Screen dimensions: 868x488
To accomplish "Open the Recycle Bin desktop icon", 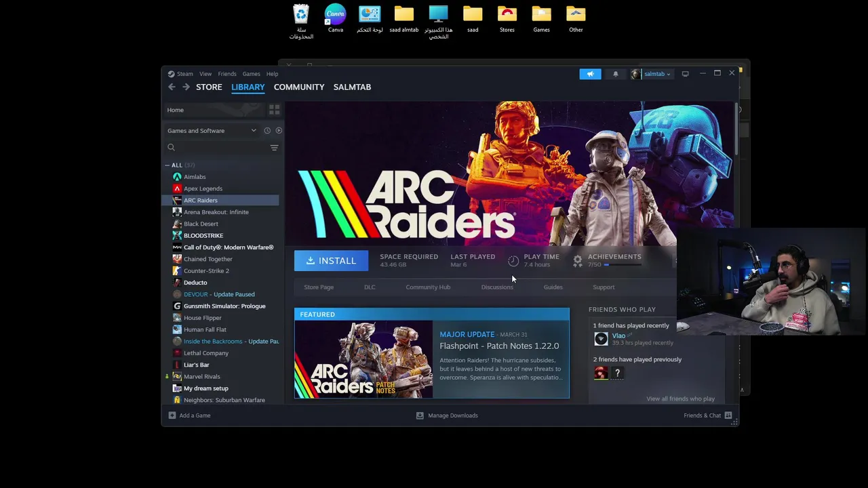I will coord(301,22).
